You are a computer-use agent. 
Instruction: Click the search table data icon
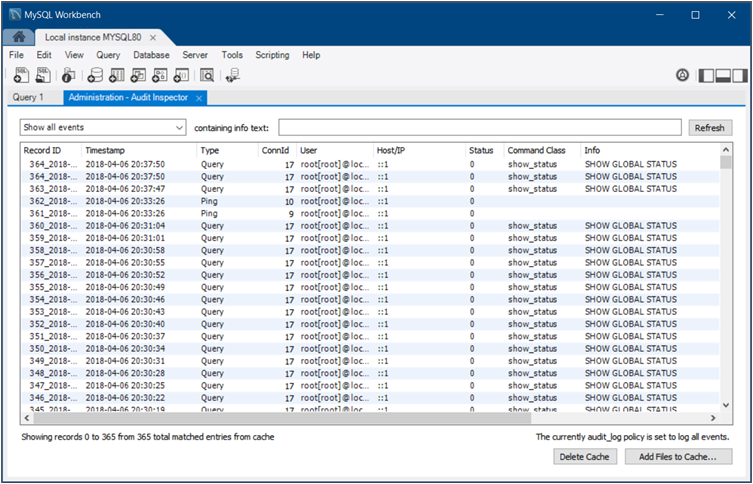tap(206, 75)
